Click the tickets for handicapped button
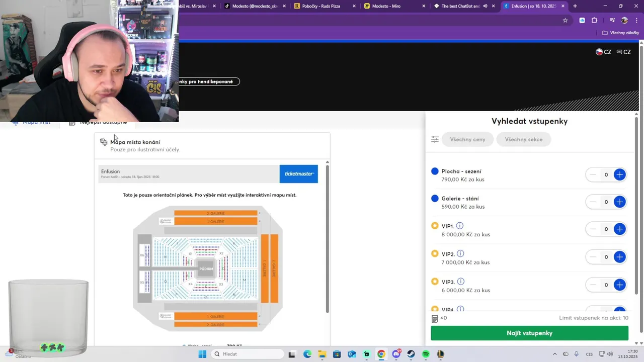644x362 pixels. pos(209,81)
